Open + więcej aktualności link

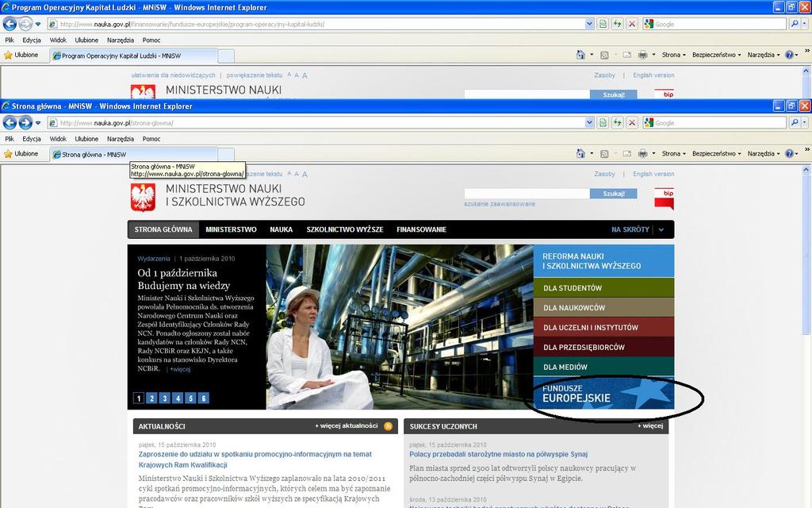347,426
